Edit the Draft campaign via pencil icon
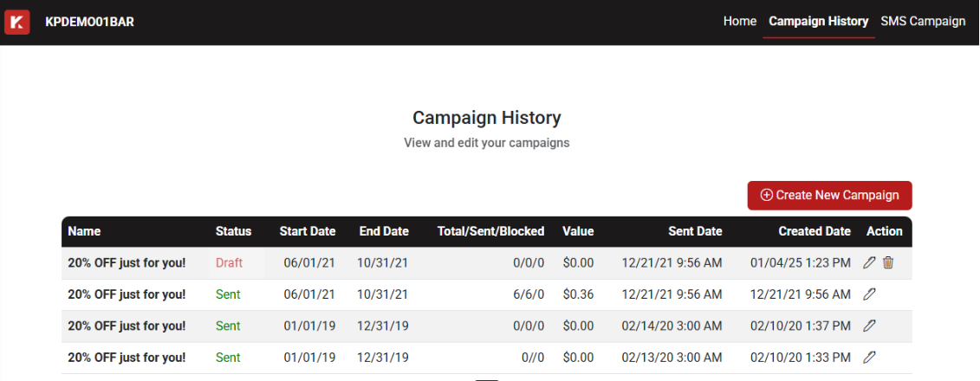980x381 pixels. [x=869, y=263]
